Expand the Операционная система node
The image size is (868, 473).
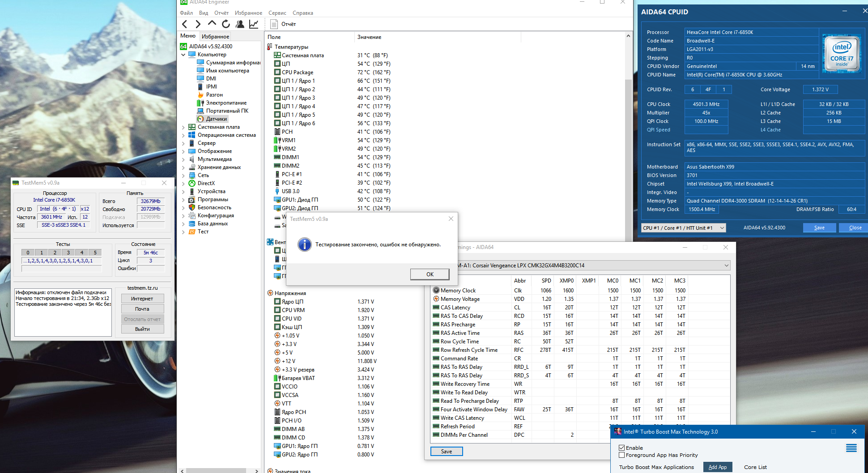point(183,135)
